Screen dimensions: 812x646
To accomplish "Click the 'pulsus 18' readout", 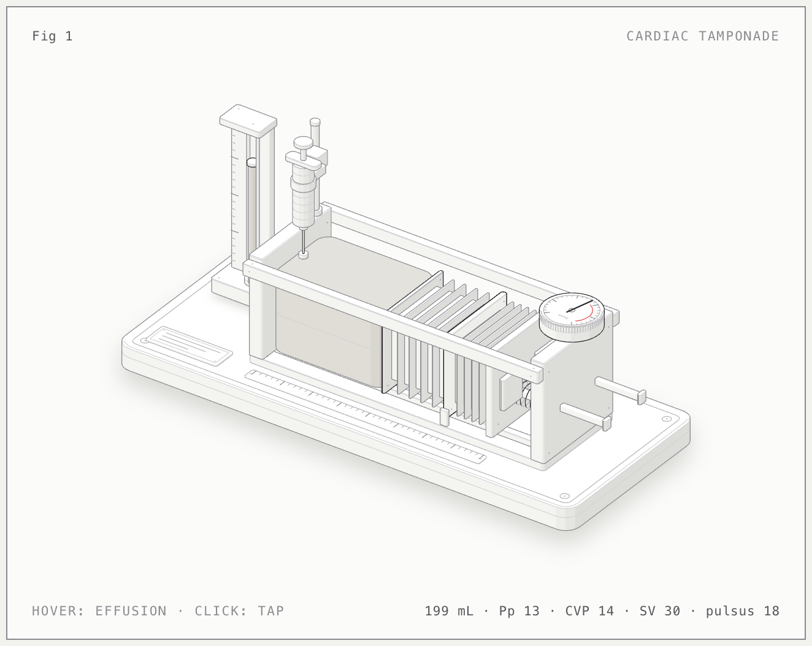I will click(742, 610).
